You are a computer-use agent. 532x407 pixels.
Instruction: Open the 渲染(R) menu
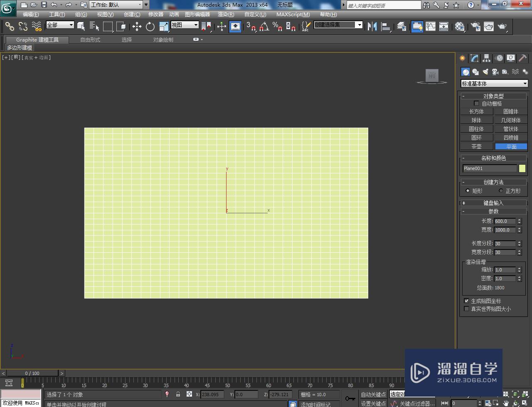point(226,15)
